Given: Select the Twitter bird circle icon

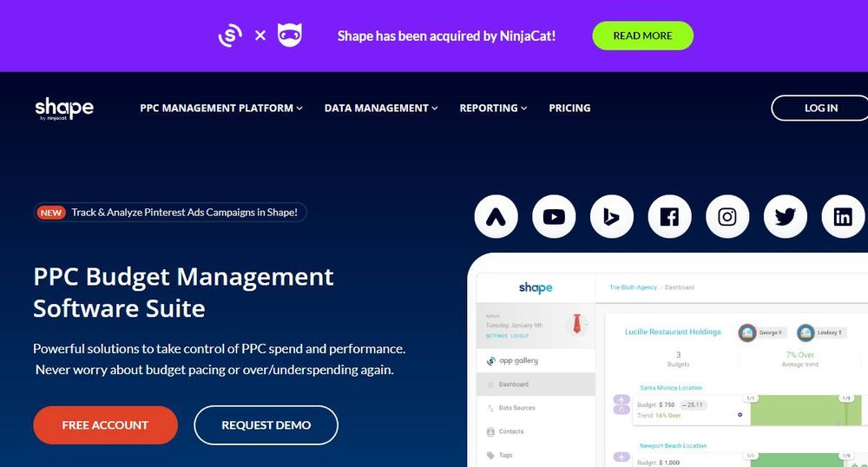Looking at the screenshot, I should 785,216.
